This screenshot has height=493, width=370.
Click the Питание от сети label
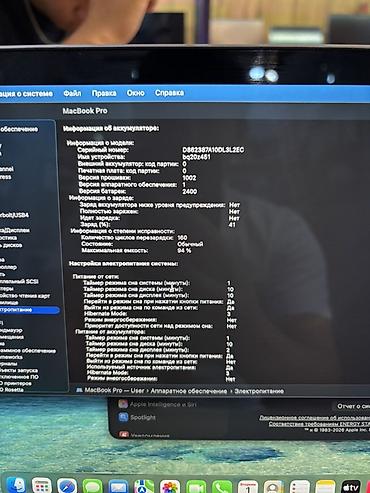point(96,276)
